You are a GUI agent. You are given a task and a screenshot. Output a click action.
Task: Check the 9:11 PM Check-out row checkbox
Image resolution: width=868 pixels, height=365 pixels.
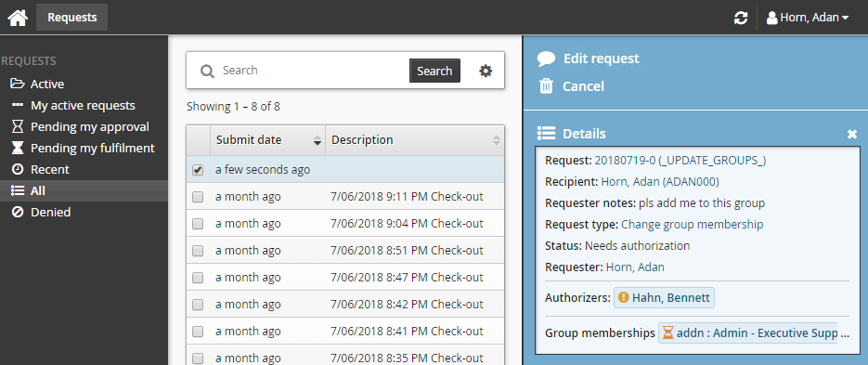point(198,197)
